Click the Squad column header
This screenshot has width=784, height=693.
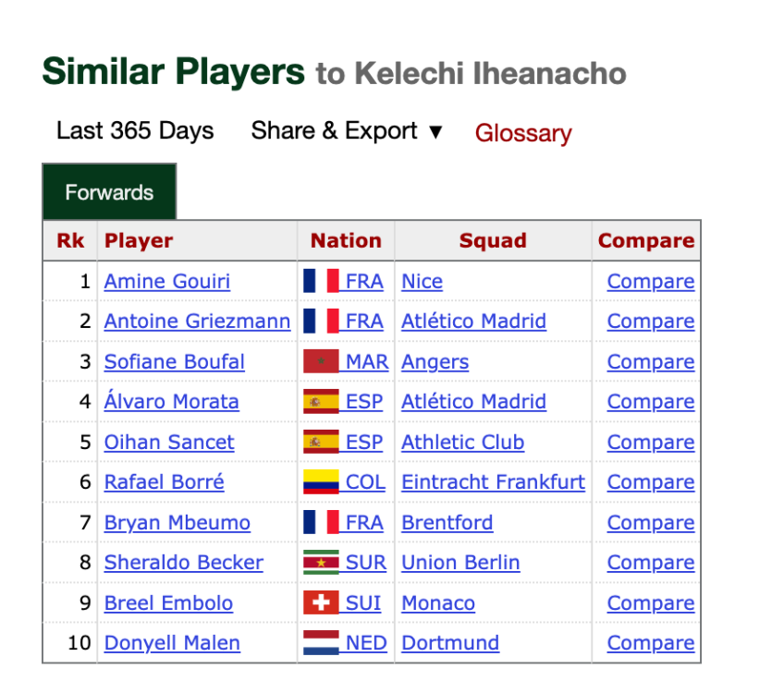(493, 241)
